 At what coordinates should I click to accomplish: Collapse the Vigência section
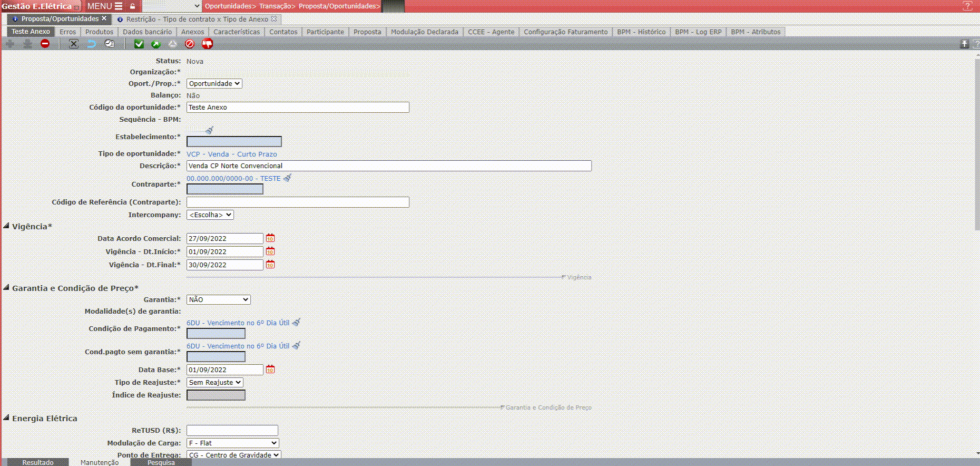pos(6,226)
